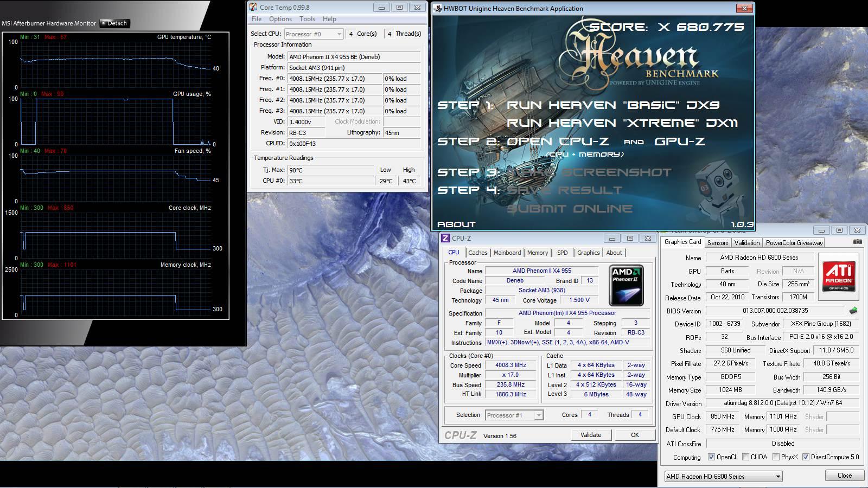Screen dimensions: 868x488
Task: Toggle the CUDA checkbox in GPU-Z
Action: pos(745,457)
